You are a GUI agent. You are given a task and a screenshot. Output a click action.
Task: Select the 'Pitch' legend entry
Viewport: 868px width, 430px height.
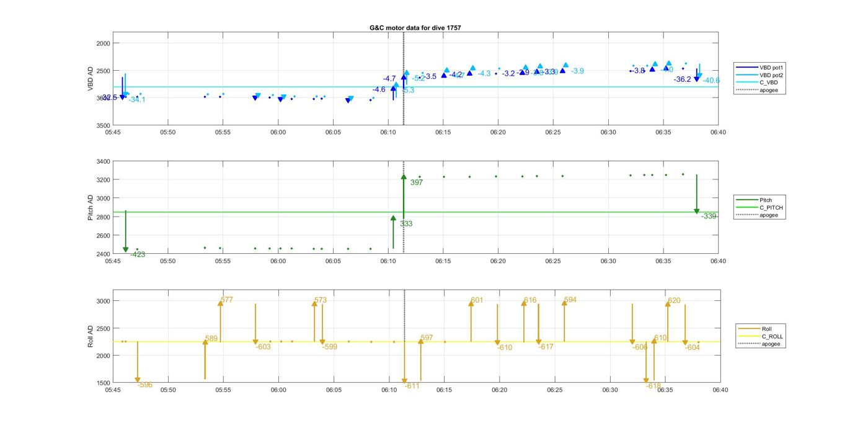[x=766, y=200]
